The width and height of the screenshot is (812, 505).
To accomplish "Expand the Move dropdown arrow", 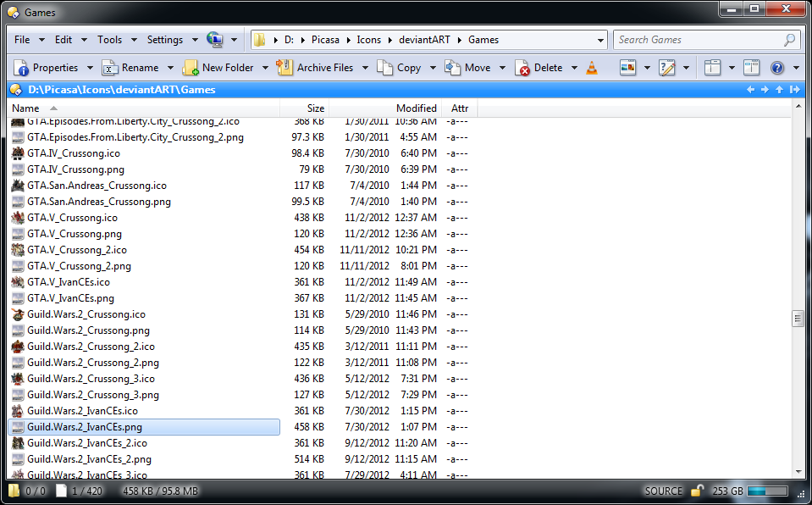I will click(502, 68).
